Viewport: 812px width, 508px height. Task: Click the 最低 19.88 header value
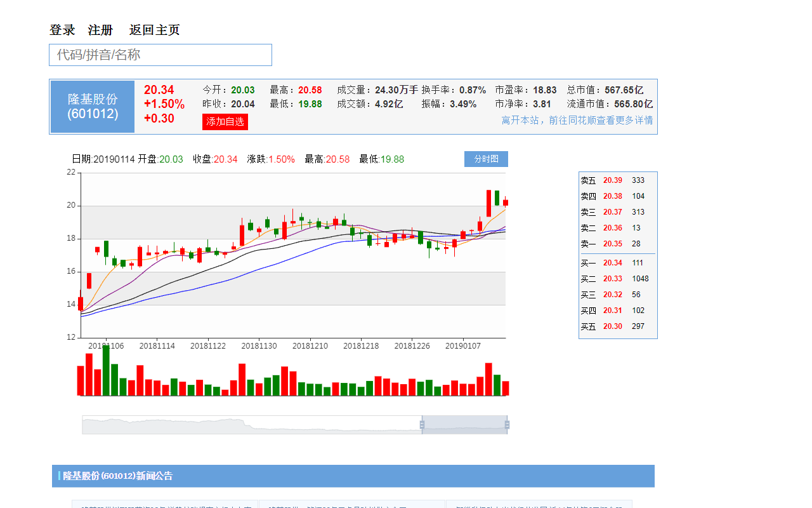310,104
